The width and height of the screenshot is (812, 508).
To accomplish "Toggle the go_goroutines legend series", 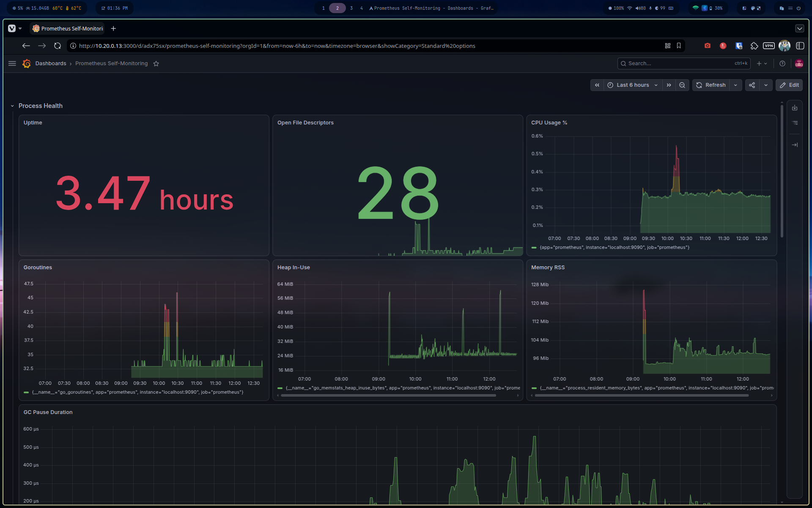I will click(134, 392).
